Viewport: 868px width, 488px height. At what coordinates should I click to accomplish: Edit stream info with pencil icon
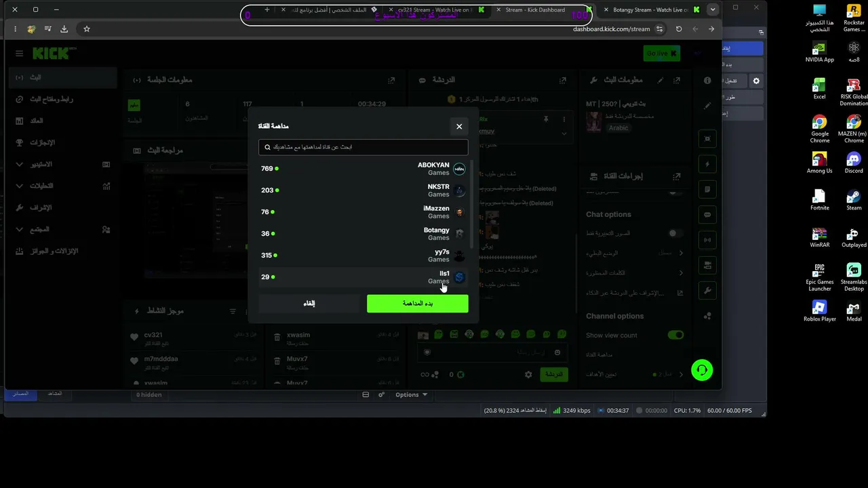(660, 80)
